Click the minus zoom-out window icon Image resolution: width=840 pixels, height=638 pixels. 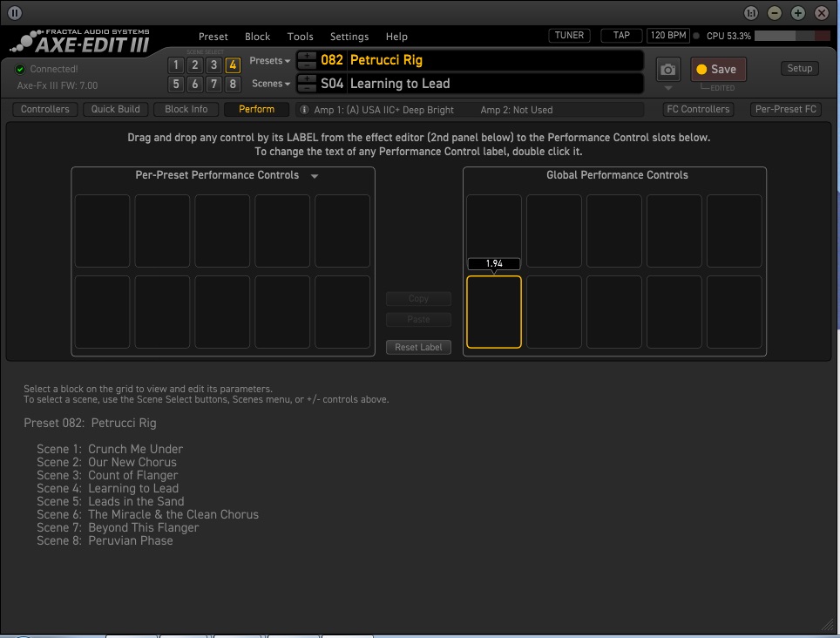coord(774,13)
